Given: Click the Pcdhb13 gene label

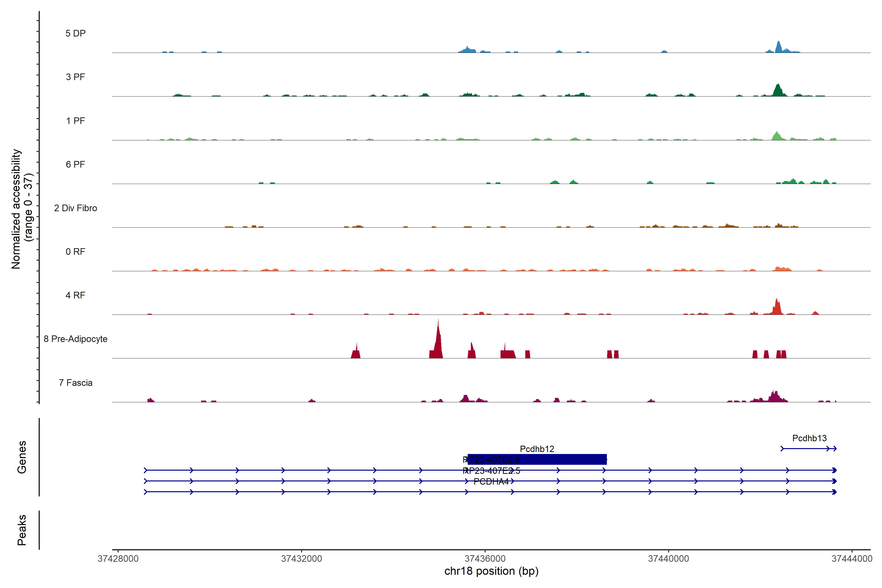Looking at the screenshot, I should [809, 438].
